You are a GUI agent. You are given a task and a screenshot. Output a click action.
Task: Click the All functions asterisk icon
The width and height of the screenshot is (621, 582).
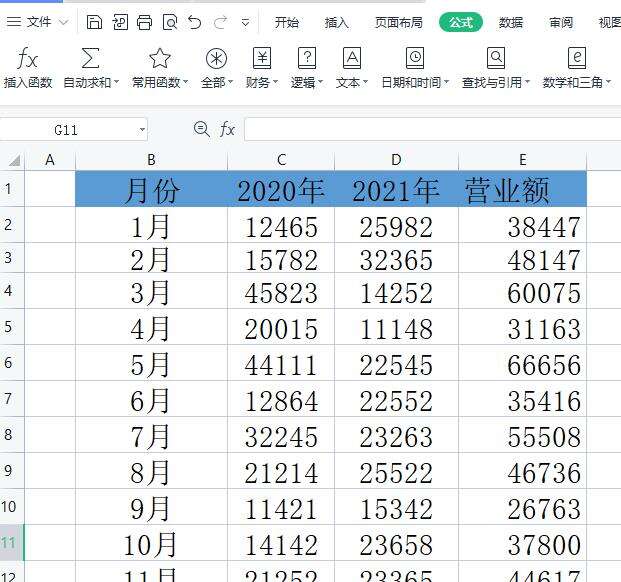coord(216,59)
